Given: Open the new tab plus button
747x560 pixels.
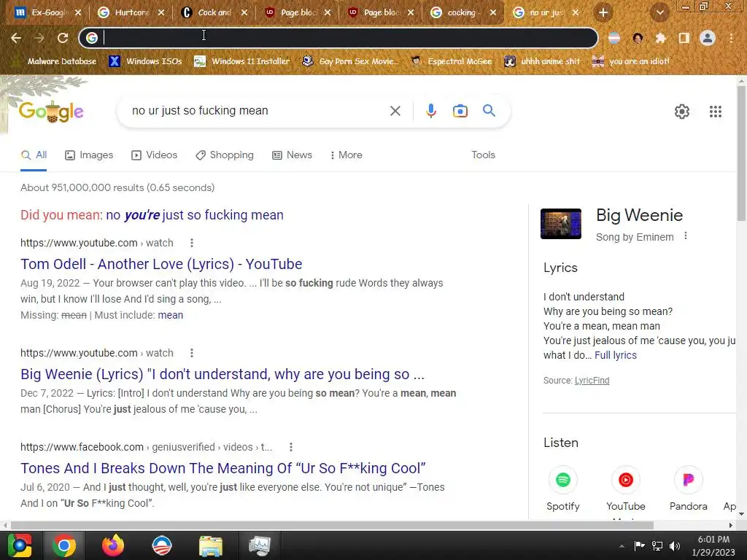Looking at the screenshot, I should [603, 13].
